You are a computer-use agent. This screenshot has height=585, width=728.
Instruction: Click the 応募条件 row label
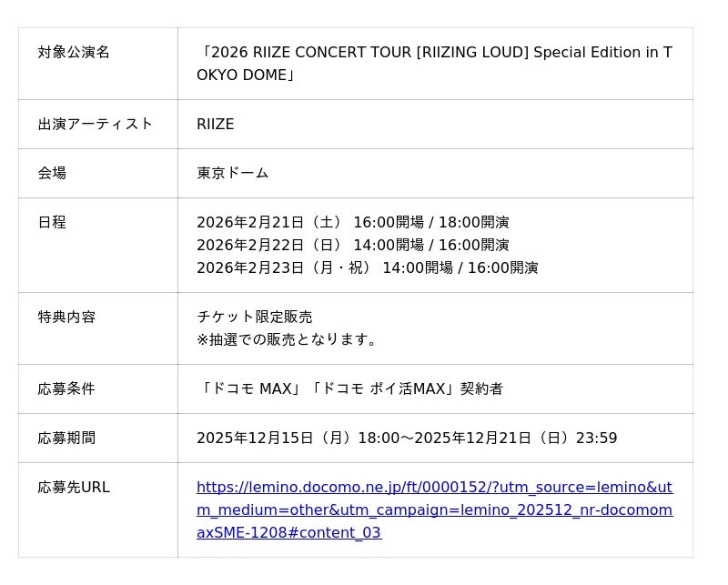(66, 388)
